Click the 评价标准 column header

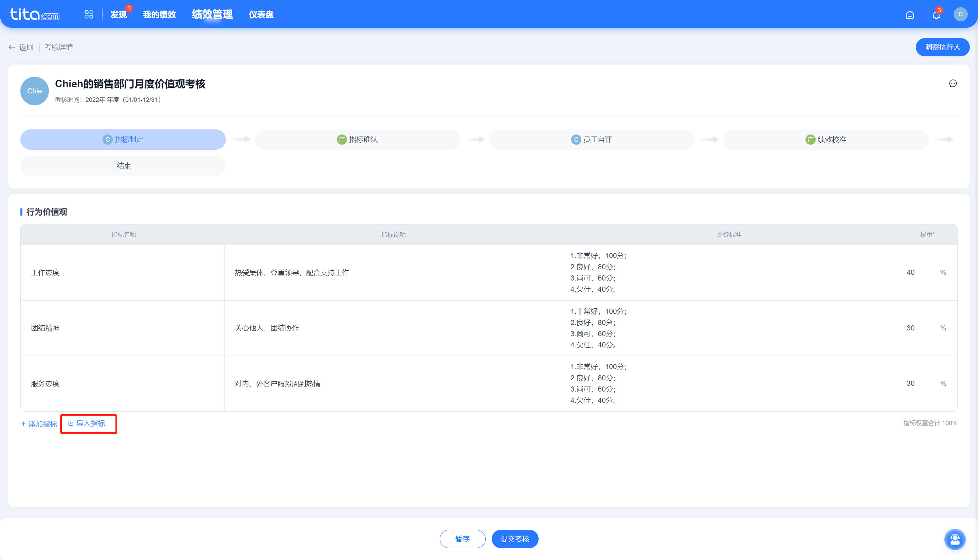click(x=729, y=235)
